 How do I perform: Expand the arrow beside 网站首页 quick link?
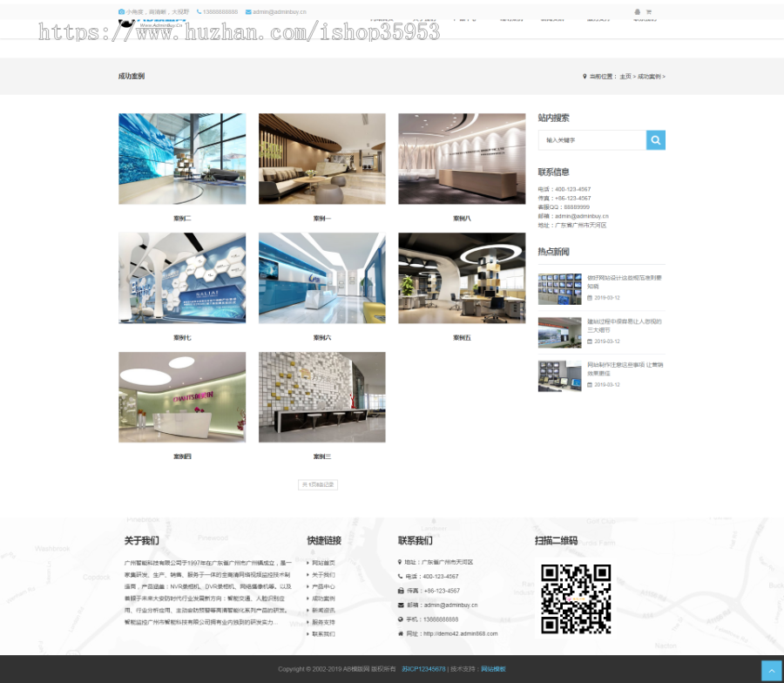pyautogui.click(x=308, y=562)
